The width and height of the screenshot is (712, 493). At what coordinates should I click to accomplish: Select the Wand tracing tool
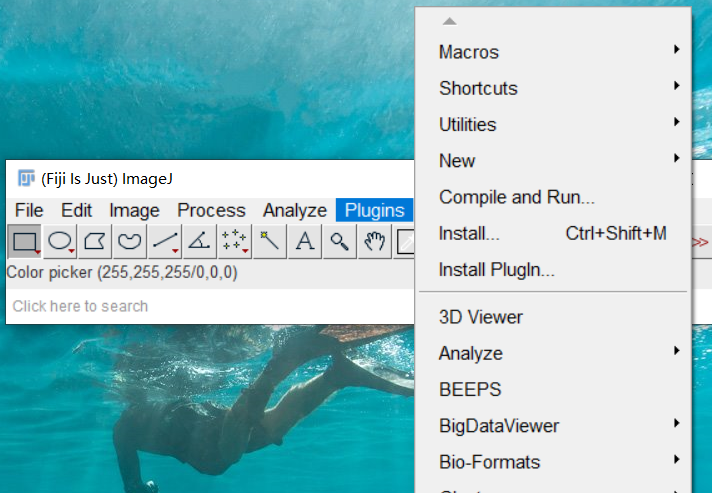(269, 242)
